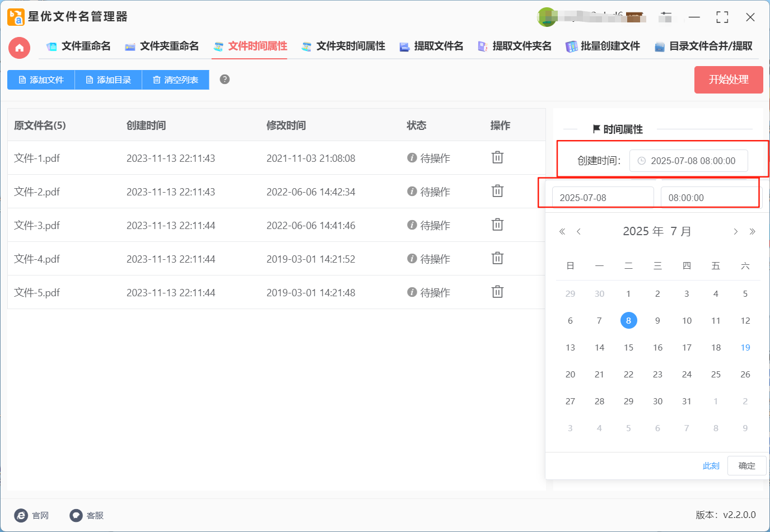770x532 pixels.
Task: Click the time field showing 08:00:00
Action: pos(711,198)
